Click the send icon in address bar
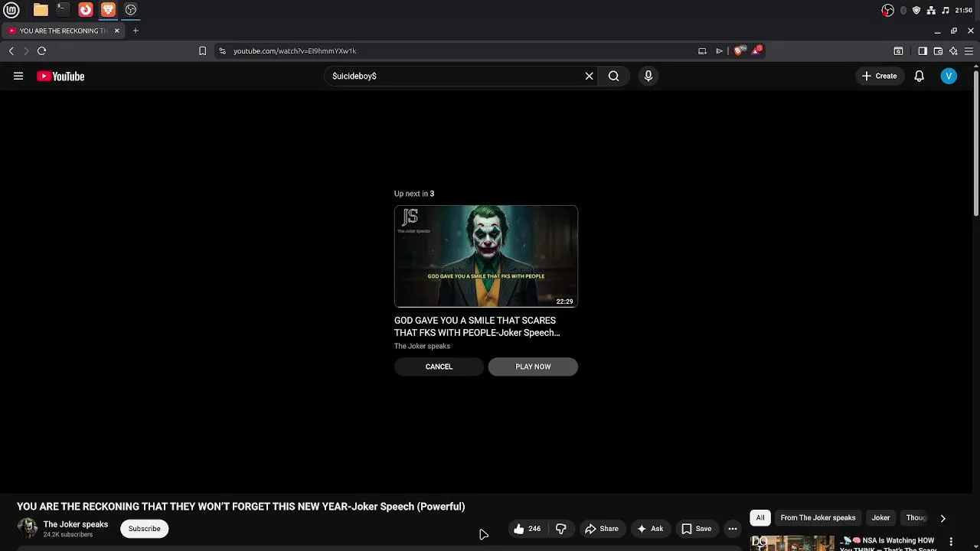This screenshot has height=551, width=980. [719, 51]
